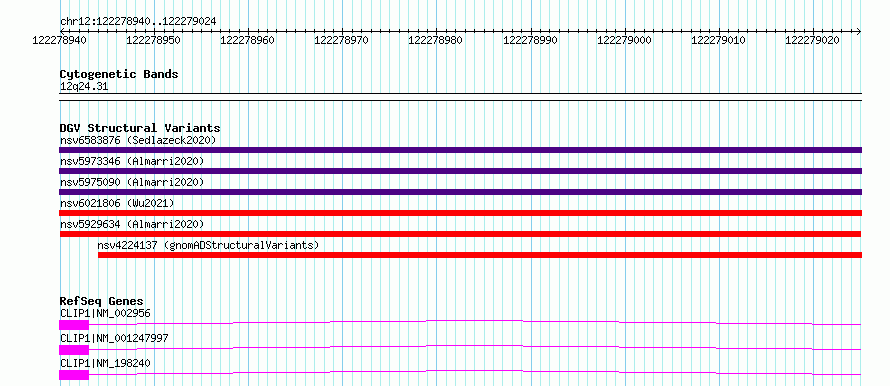The height and width of the screenshot is (386, 890).
Task: Select the nsv6021806 red variant bar
Action: pos(460,213)
